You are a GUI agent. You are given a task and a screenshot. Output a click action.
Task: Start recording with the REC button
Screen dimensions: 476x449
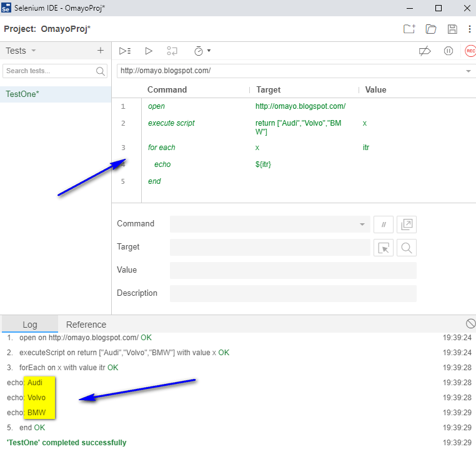point(470,51)
